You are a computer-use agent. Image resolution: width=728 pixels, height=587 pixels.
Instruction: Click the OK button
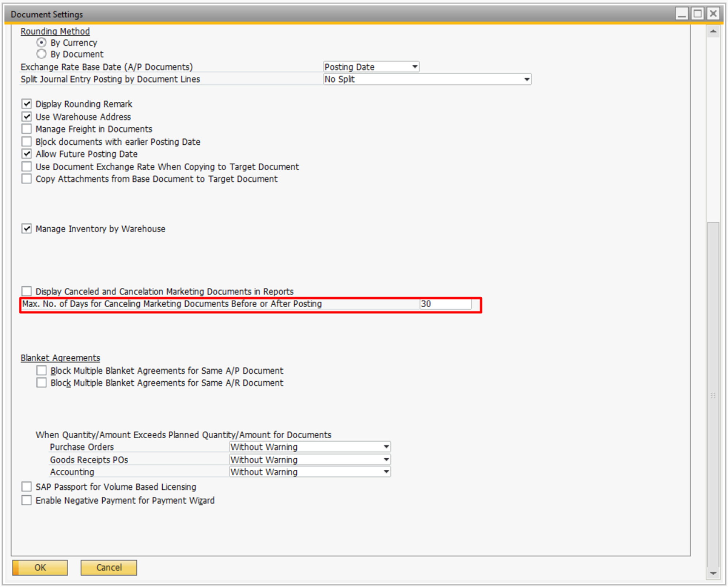(40, 567)
